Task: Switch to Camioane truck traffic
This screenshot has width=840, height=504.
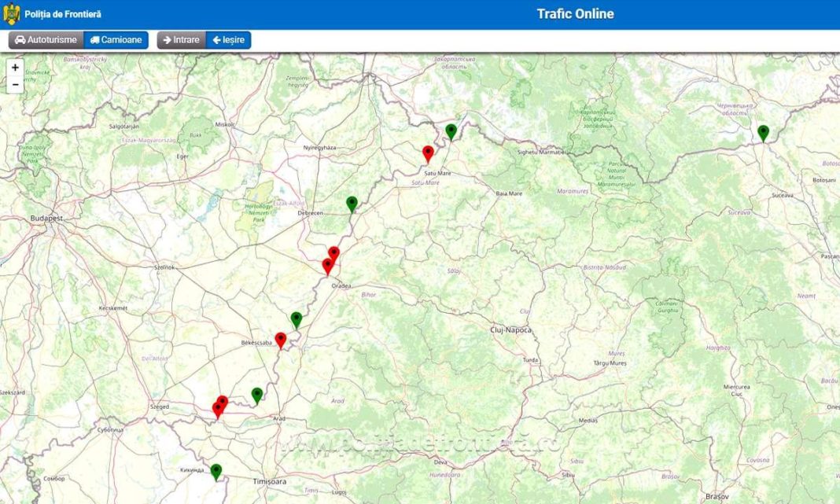Action: click(x=116, y=40)
